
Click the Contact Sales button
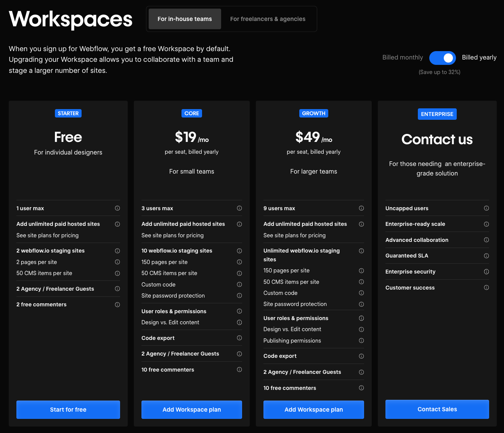(x=437, y=409)
